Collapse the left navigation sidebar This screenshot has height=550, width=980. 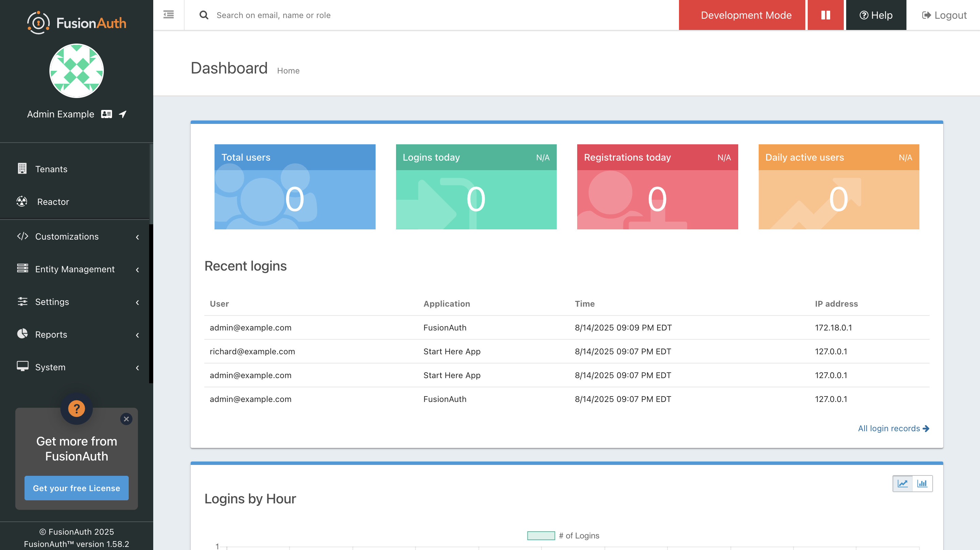tap(169, 14)
